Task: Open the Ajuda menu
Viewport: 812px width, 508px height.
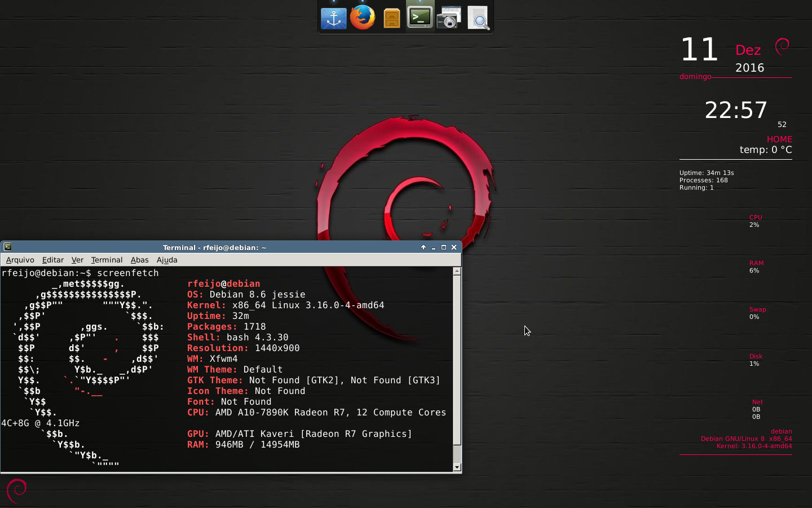Action: click(x=167, y=260)
